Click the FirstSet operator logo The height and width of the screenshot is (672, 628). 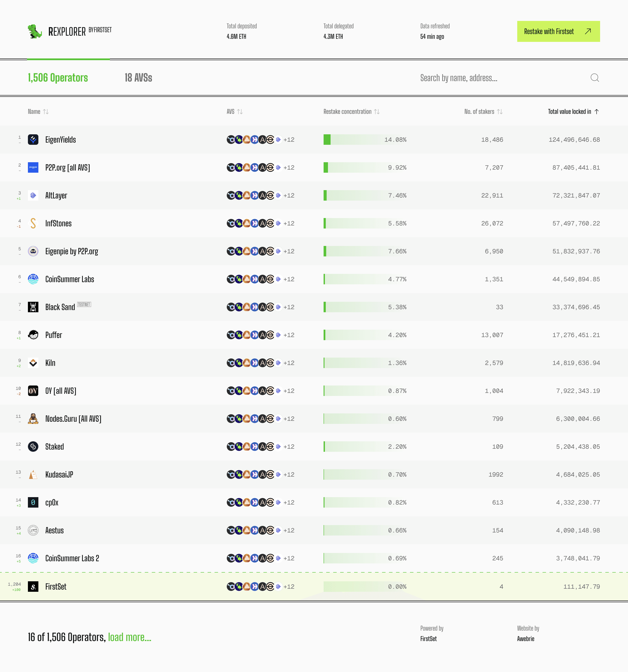pos(33,587)
